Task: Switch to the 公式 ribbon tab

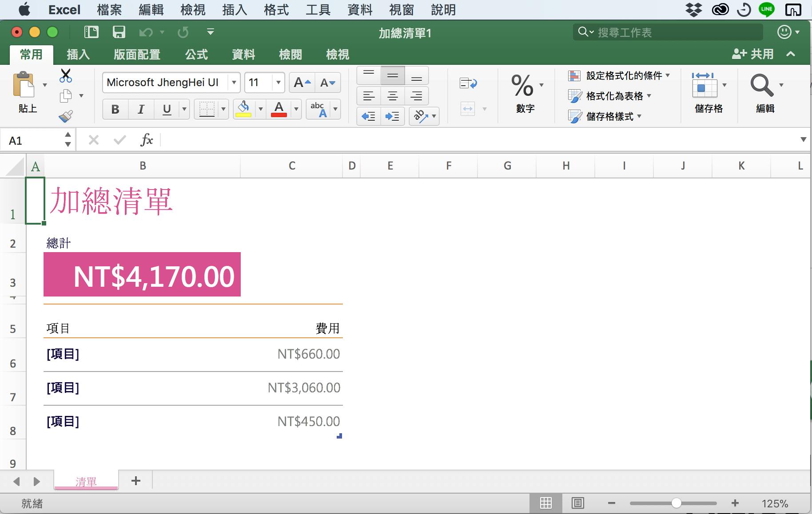Action: [x=196, y=55]
